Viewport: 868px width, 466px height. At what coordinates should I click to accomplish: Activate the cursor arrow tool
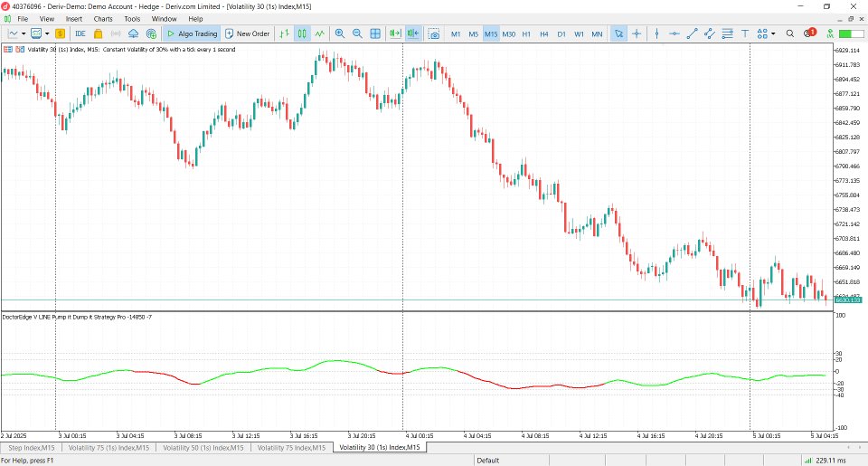click(618, 33)
